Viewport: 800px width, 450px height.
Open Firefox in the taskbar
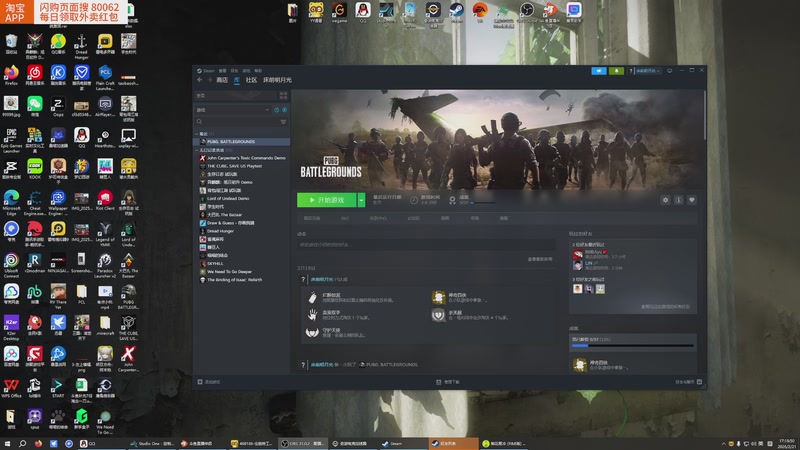click(x=38, y=443)
